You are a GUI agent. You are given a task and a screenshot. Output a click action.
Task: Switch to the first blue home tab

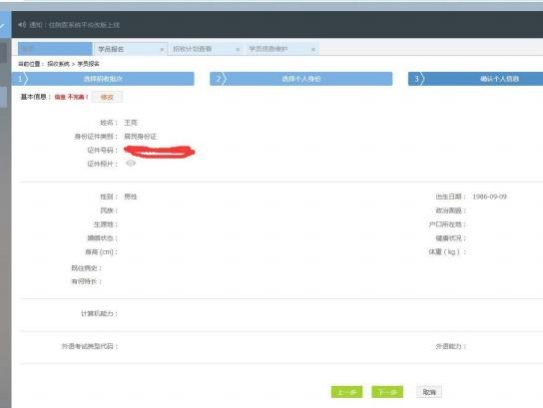click(x=55, y=49)
